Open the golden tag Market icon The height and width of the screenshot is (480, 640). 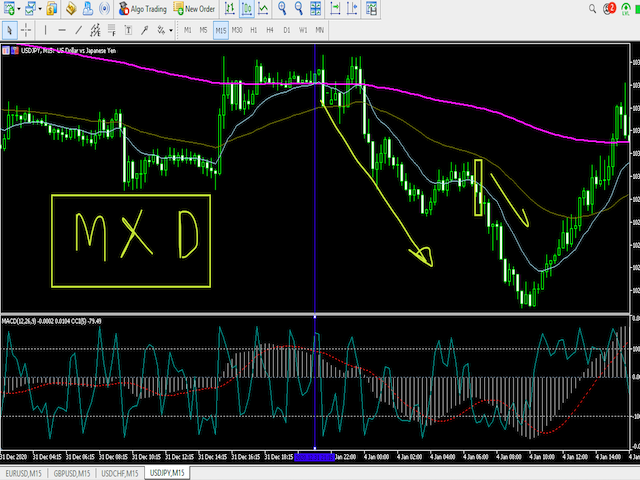coord(71,8)
